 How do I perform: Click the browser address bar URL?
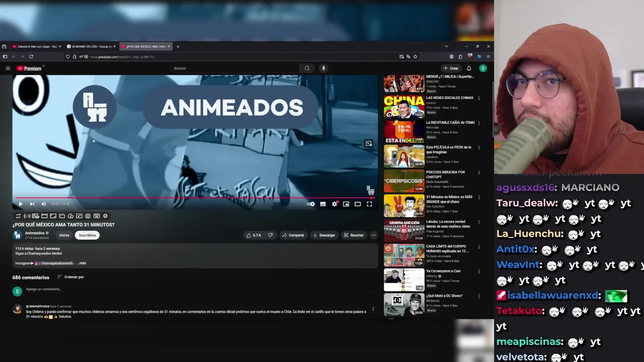point(122,57)
